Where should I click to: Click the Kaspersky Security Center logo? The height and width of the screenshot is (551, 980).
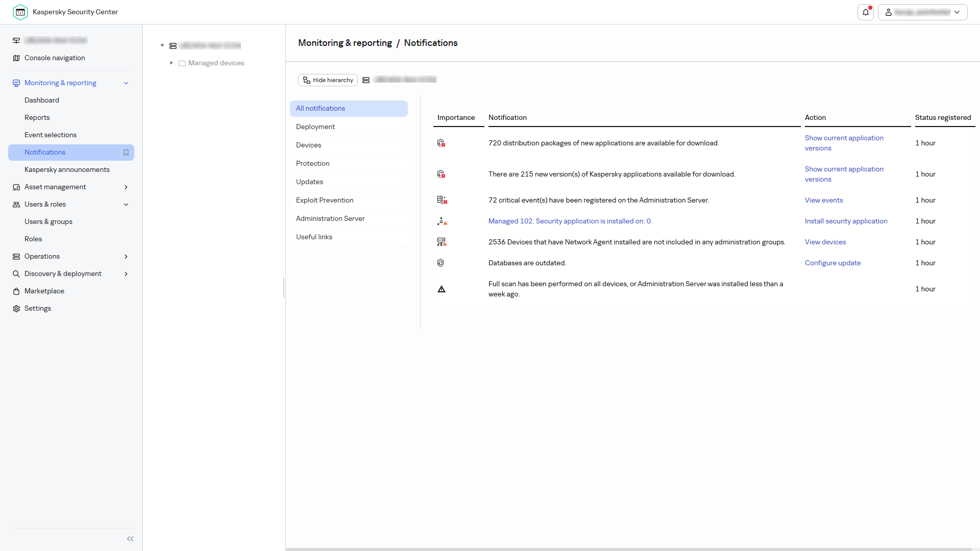(x=20, y=12)
